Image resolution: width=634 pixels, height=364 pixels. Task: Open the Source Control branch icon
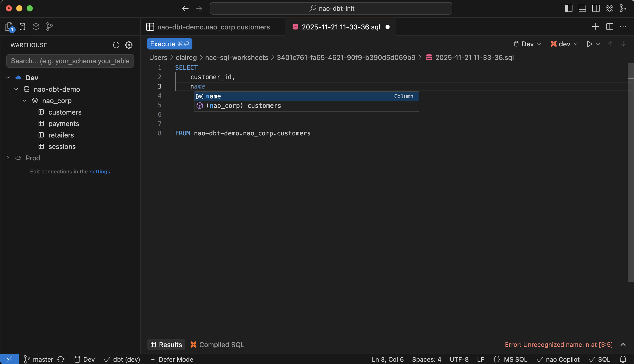49,26
